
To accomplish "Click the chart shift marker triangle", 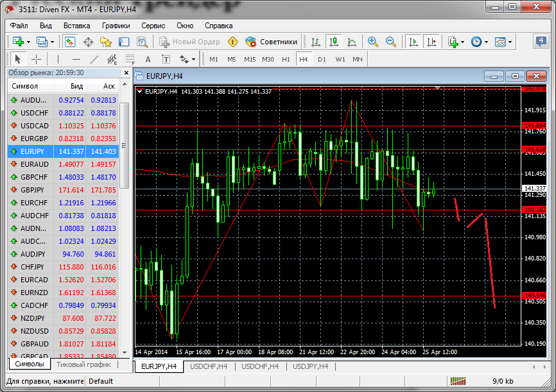I will point(438,87).
